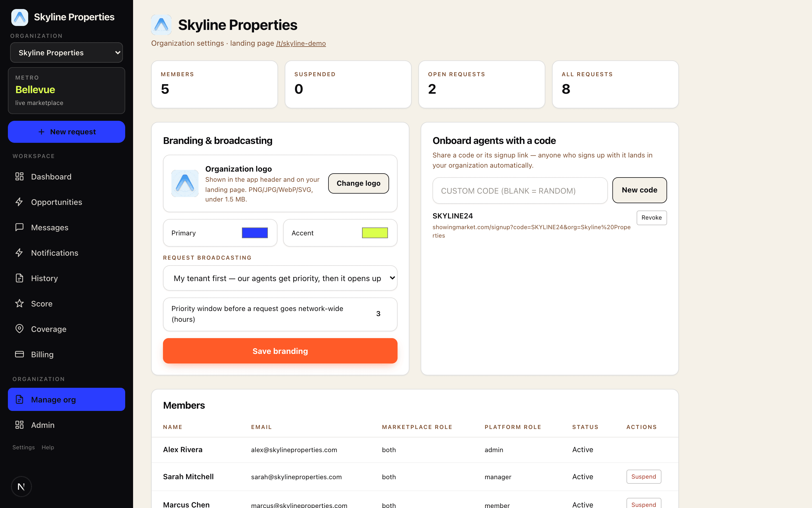Click sarah@skylineproperties.com email
Image resolution: width=812 pixels, height=508 pixels.
[x=296, y=477]
